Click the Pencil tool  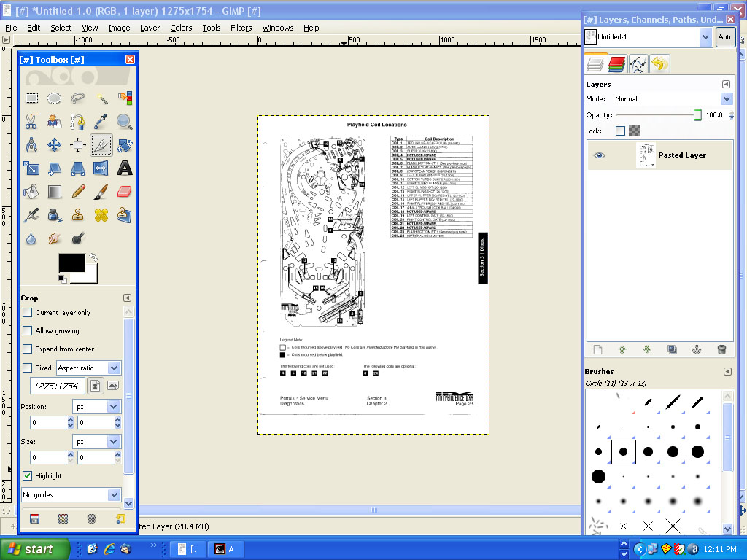tap(78, 192)
